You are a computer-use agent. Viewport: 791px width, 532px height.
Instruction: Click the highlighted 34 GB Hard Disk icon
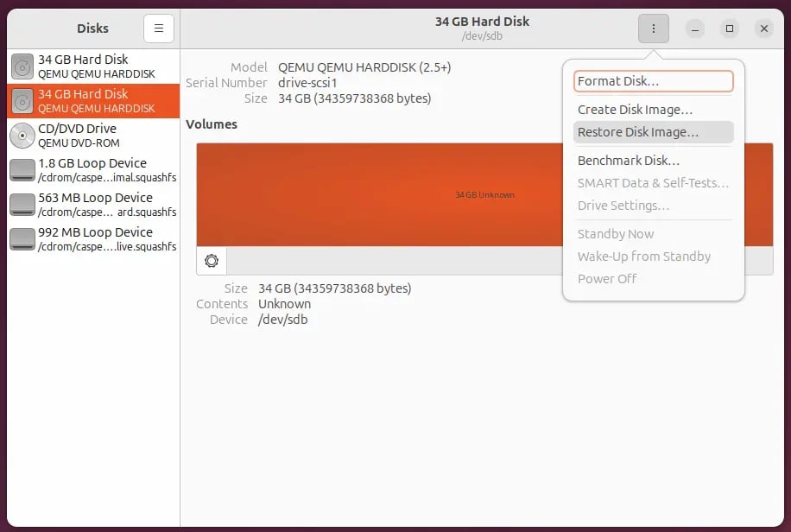click(x=22, y=101)
